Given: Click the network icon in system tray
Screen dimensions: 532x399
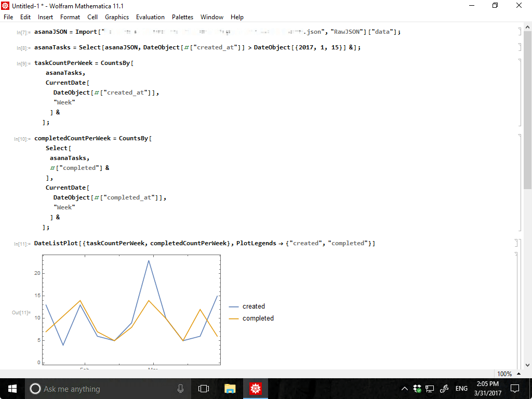Looking at the screenshot, I should click(x=430, y=389).
